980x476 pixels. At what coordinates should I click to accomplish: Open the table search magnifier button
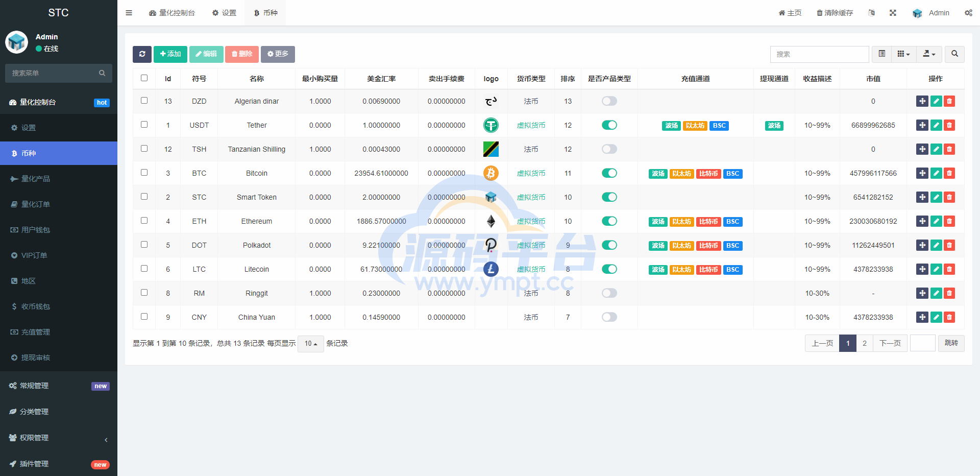954,54
